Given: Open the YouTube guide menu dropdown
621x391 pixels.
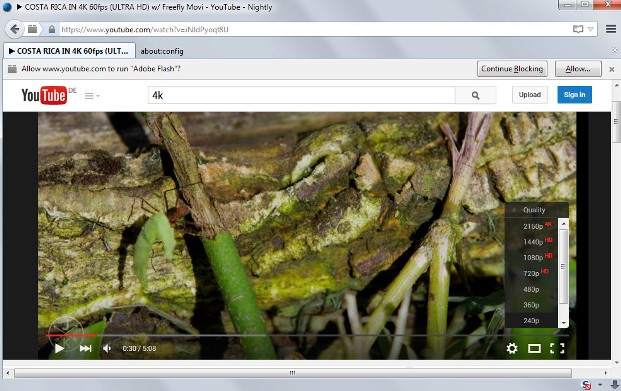Looking at the screenshot, I should (92, 96).
